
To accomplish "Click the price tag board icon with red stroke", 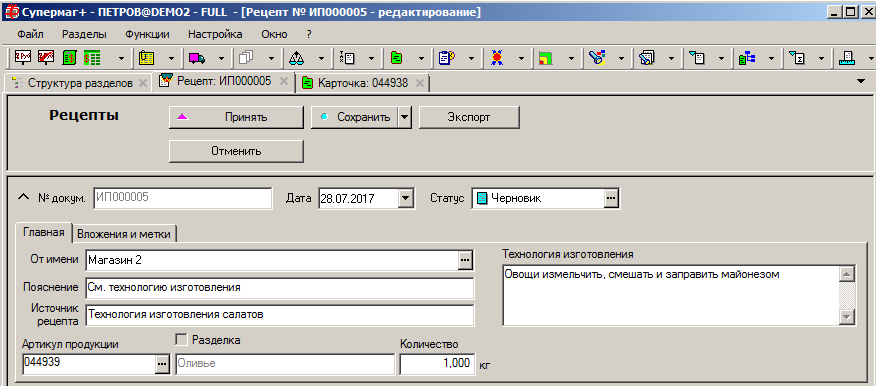I will pos(46,58).
